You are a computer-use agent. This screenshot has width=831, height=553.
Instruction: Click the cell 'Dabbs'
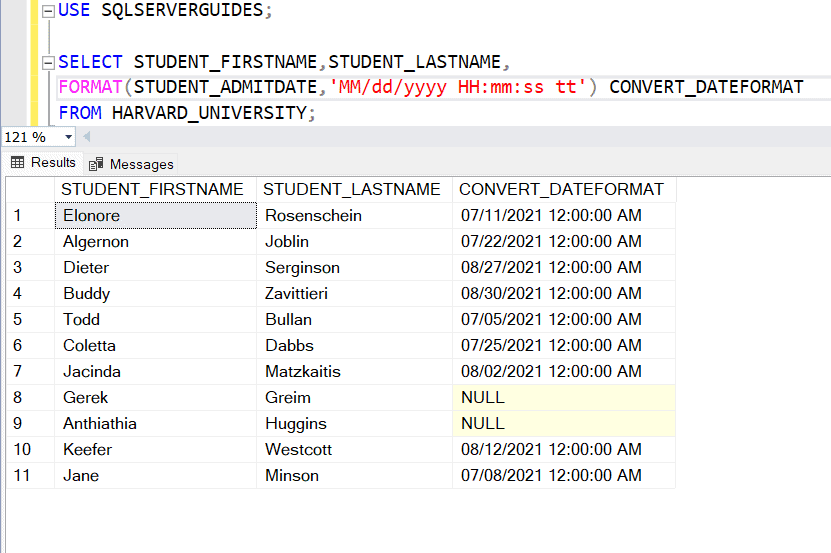[355, 345]
